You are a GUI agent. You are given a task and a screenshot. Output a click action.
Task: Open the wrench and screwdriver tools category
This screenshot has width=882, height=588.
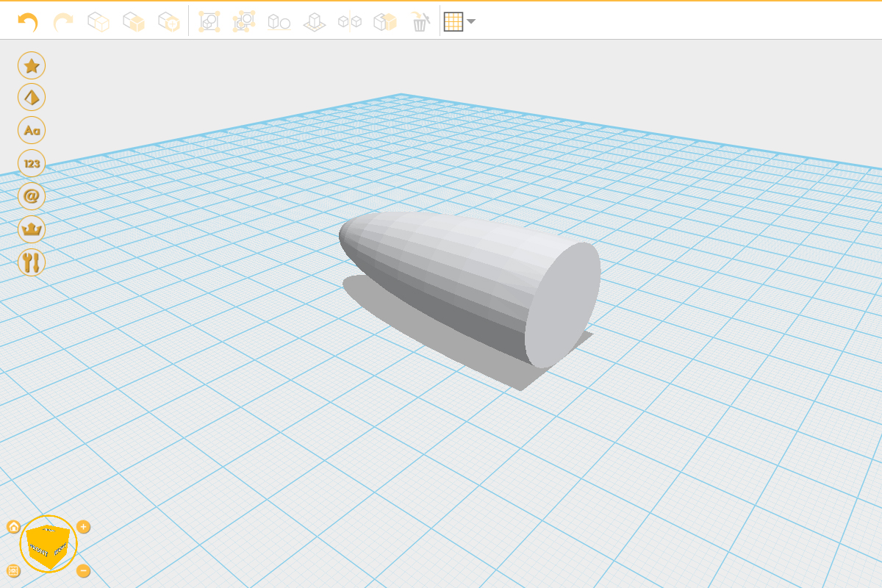click(32, 262)
